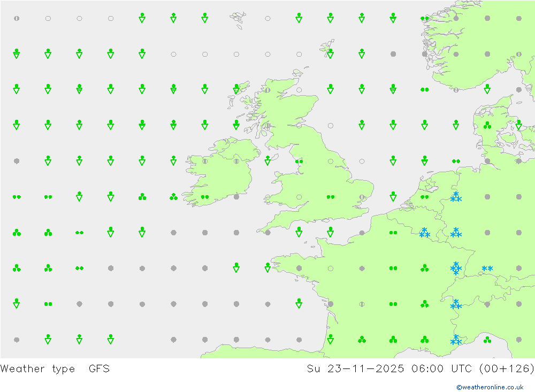Screen dimensions: 535x392
Task: Click the 'GFS' model label
Action: [x=99, y=369]
